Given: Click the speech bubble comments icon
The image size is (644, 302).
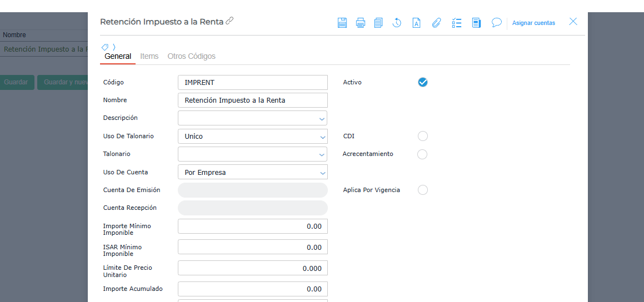Looking at the screenshot, I should [x=497, y=23].
